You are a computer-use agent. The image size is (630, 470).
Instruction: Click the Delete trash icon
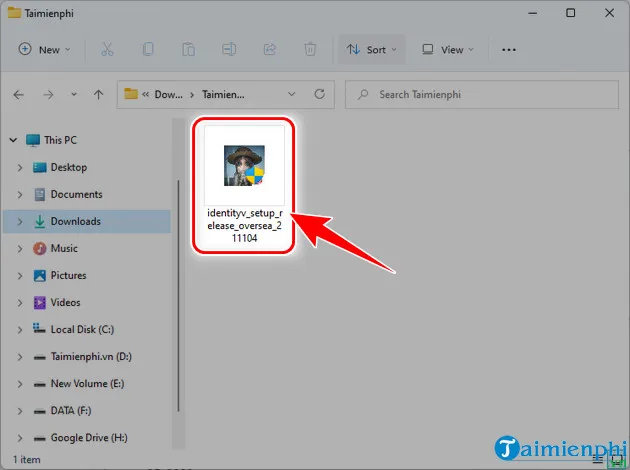(x=310, y=49)
